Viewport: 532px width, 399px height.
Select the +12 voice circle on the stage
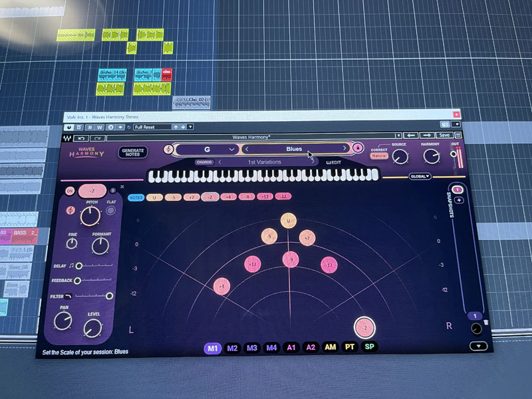[253, 264]
